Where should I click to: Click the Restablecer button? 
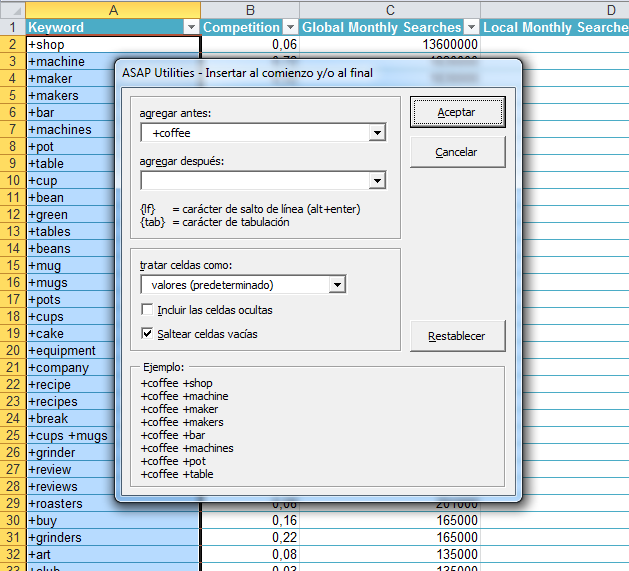tap(457, 336)
